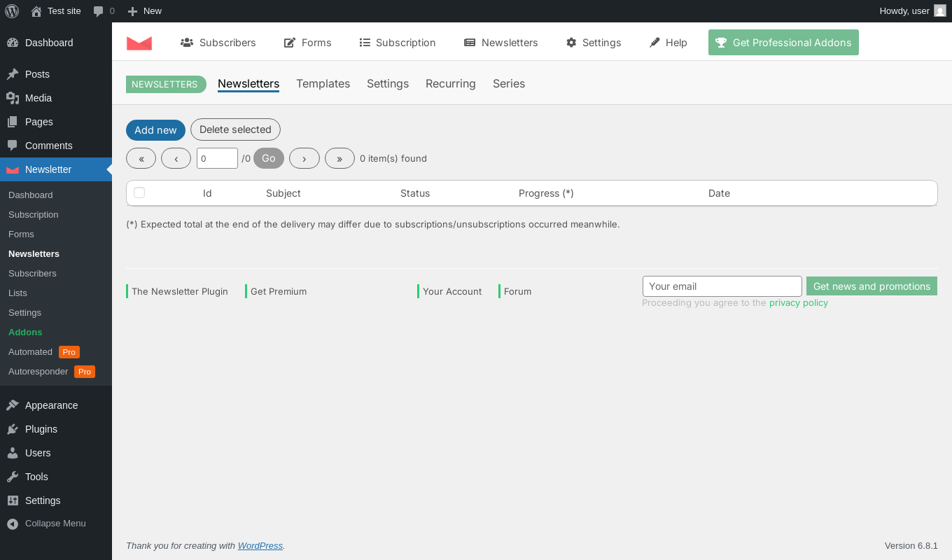The image size is (952, 560).
Task: Click the Newsletter plugin envelope logo
Action: coord(139,43)
